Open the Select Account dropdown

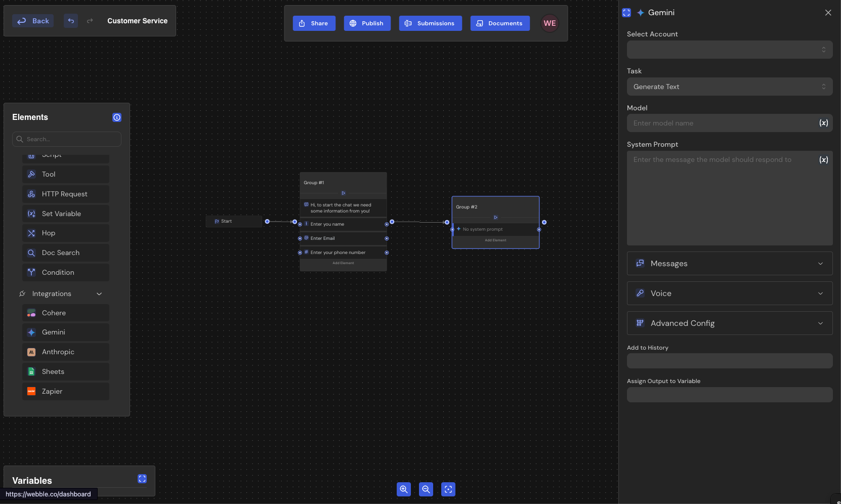coord(729,50)
